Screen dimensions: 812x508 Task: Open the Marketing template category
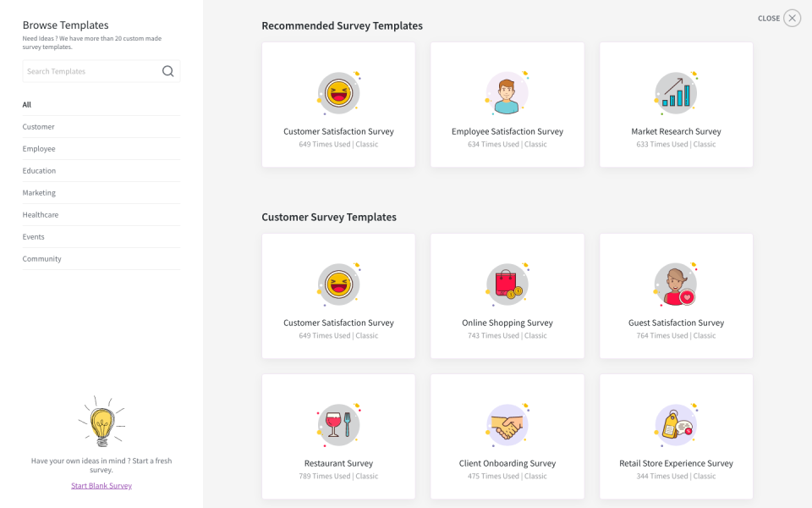[x=38, y=192]
